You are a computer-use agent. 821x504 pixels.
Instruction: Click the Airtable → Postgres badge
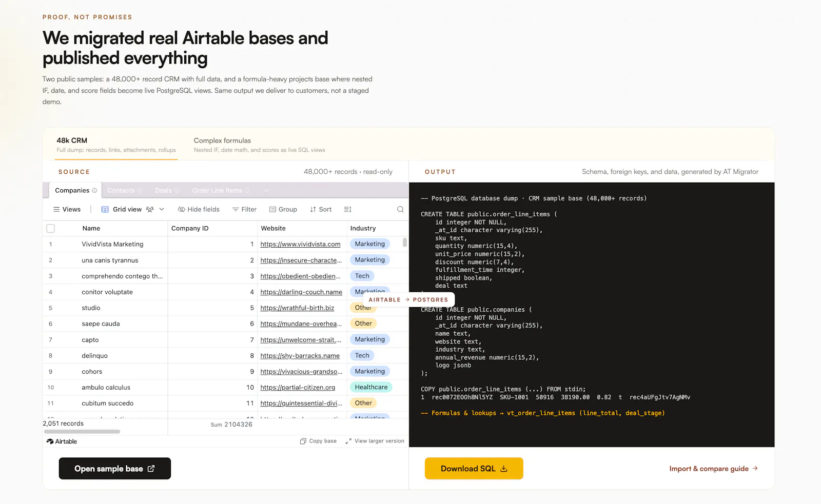(x=408, y=299)
